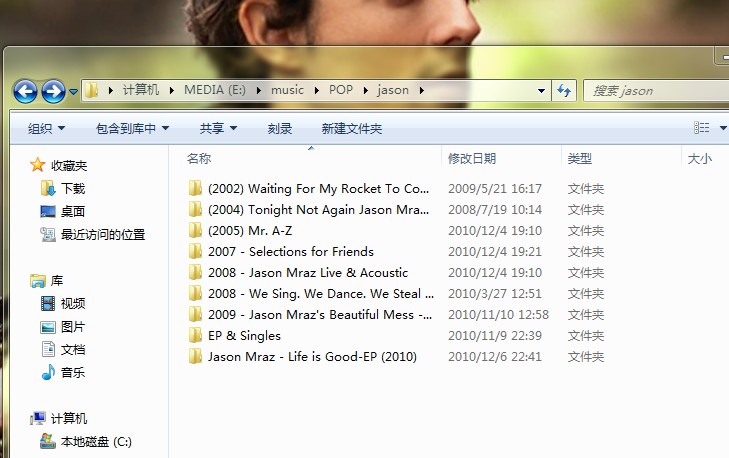Go forward with the blue Forward arrow
The width and height of the screenshot is (729, 458).
tap(53, 91)
